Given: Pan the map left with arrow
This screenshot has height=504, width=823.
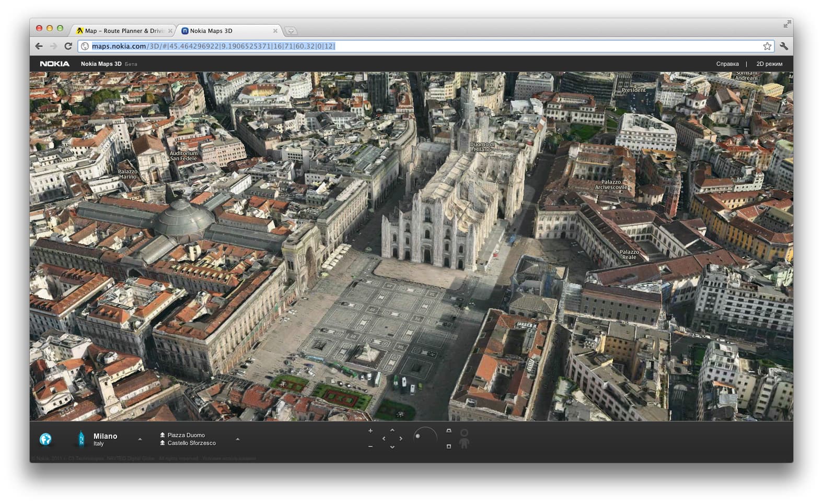Looking at the screenshot, I should click(x=384, y=439).
